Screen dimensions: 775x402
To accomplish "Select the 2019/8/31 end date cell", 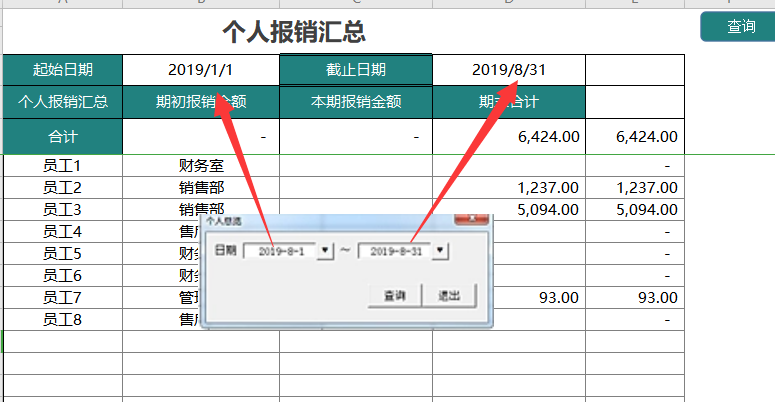I will (509, 70).
